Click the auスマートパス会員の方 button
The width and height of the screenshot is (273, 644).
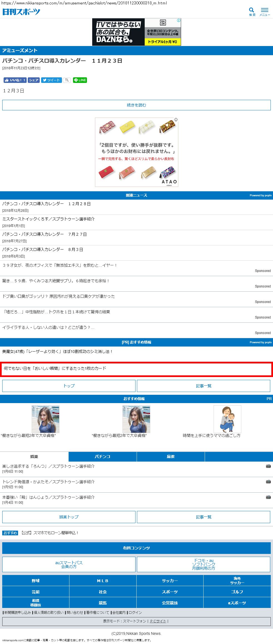(x=69, y=564)
